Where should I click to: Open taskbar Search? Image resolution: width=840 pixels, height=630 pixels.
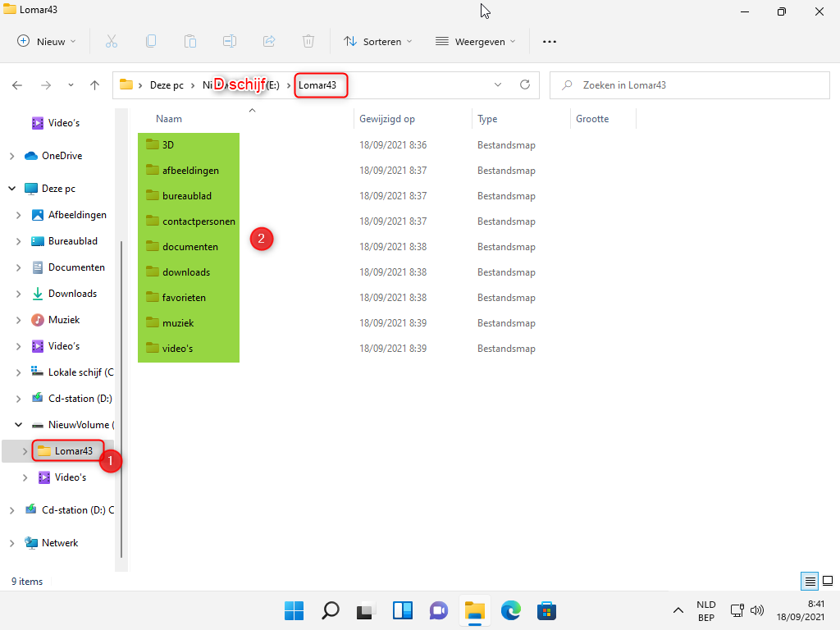click(x=331, y=610)
